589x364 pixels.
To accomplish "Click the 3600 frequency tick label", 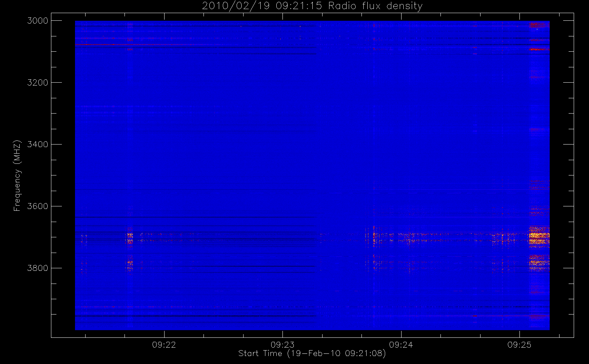I will (x=38, y=206).
